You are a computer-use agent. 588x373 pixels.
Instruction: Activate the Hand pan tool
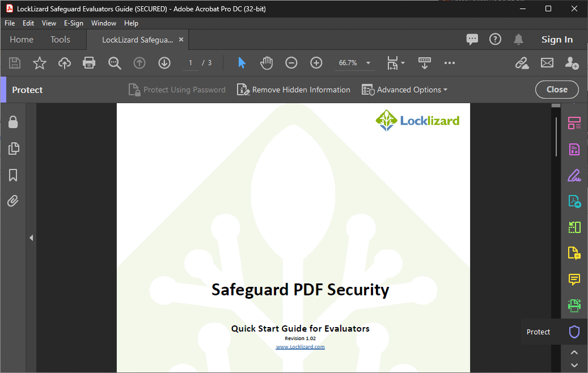266,63
